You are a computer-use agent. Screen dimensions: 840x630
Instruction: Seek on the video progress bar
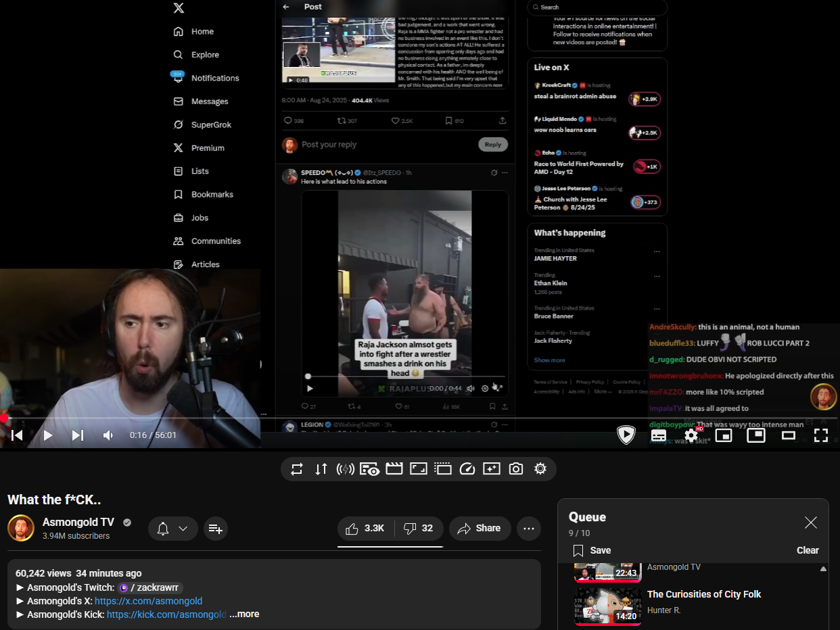420,418
